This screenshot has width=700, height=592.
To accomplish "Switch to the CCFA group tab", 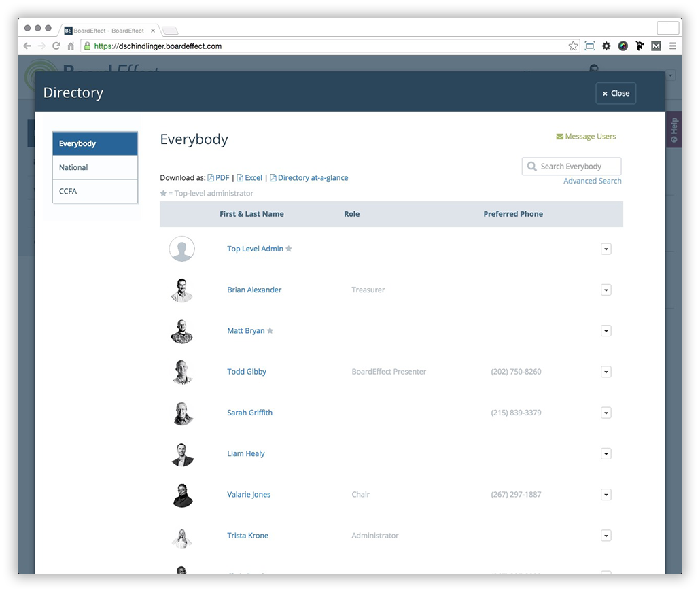I will click(95, 191).
